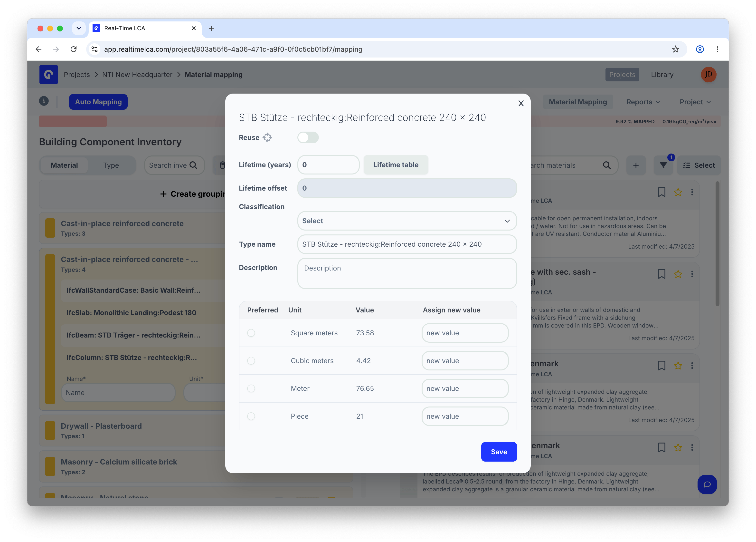This screenshot has width=756, height=542.
Task: Open IfcBeam: STB Träger row
Action: [143, 335]
